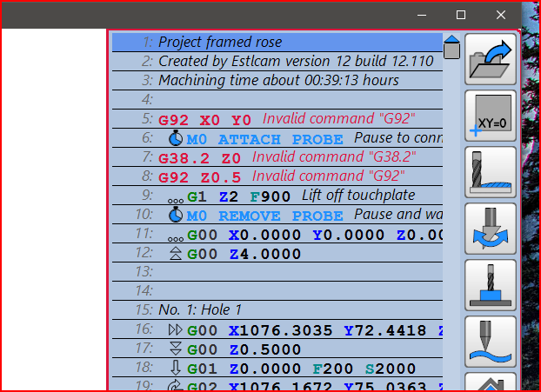541x392 pixels.
Task: Click the dots icon on line 11
Action: (176, 239)
